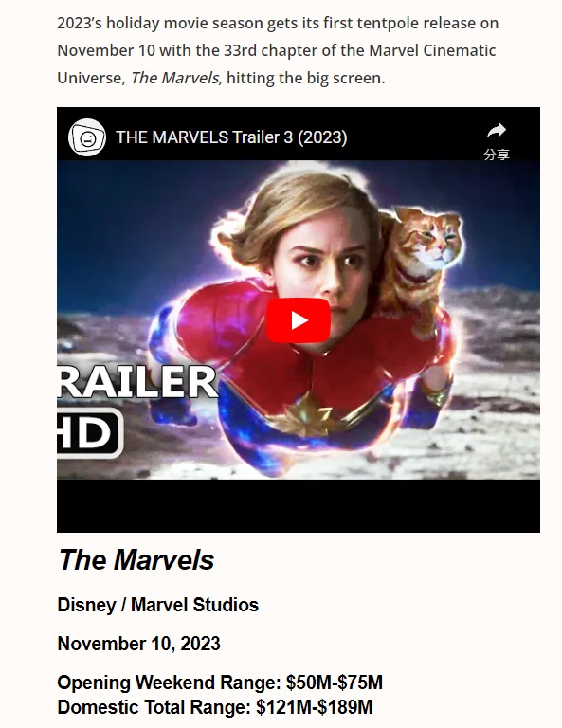Click the bold italic The Marvels heading
This screenshot has height=728, width=562.
(x=136, y=559)
